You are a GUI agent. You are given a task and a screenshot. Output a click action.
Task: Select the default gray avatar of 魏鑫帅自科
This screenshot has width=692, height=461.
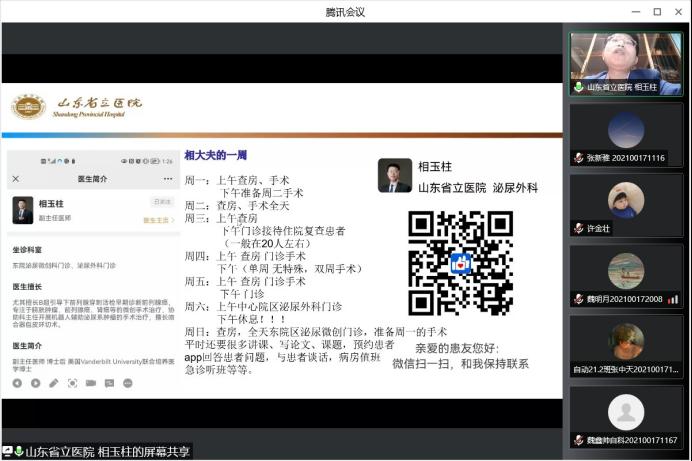click(x=626, y=412)
